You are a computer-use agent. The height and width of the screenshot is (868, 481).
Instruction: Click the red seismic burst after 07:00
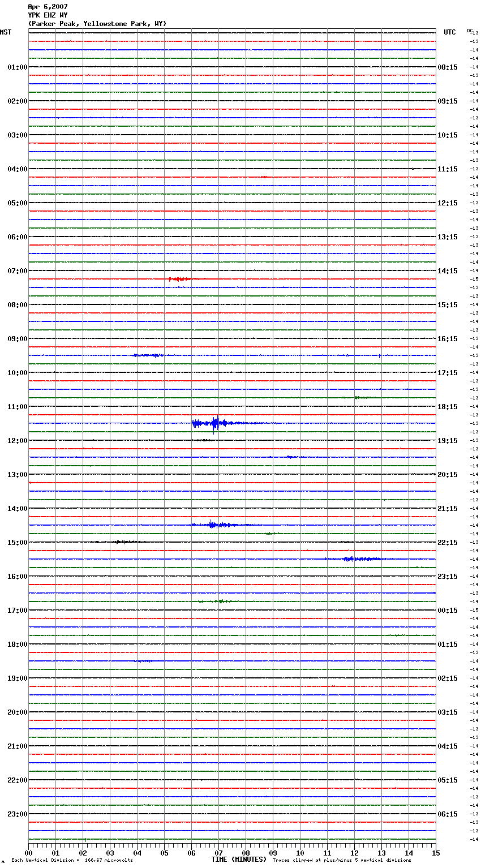click(x=182, y=279)
